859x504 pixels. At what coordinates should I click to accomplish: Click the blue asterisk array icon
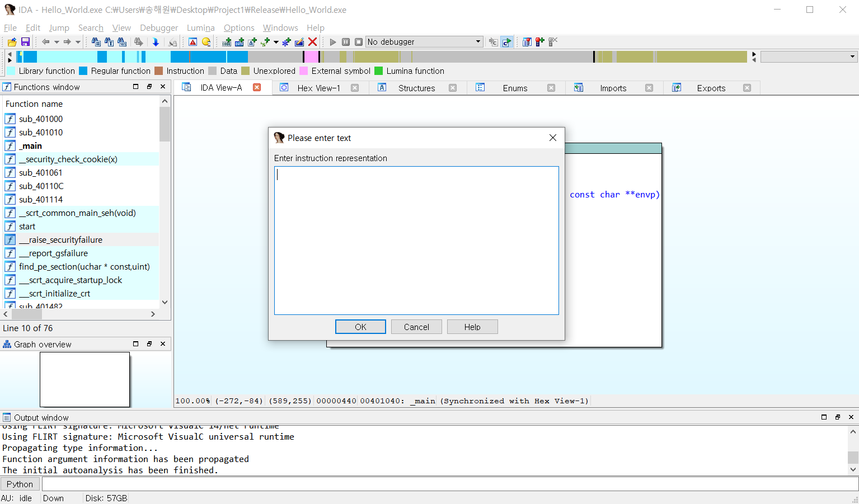[x=286, y=42]
